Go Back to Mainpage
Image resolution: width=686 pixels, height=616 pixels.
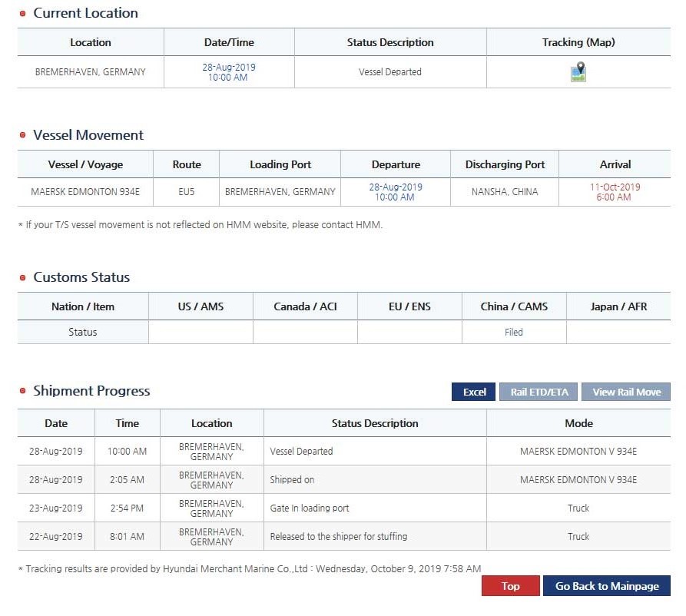(x=606, y=586)
